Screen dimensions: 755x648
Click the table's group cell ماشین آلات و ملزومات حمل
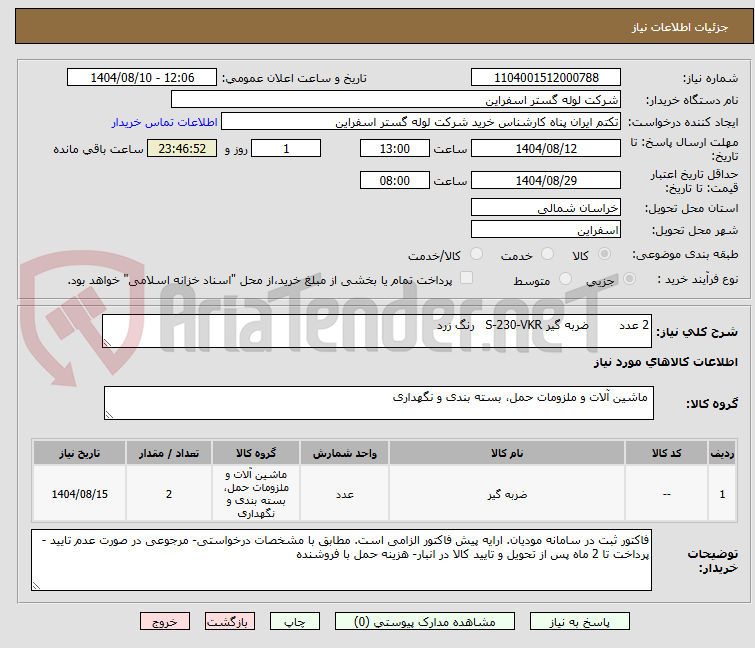256,494
